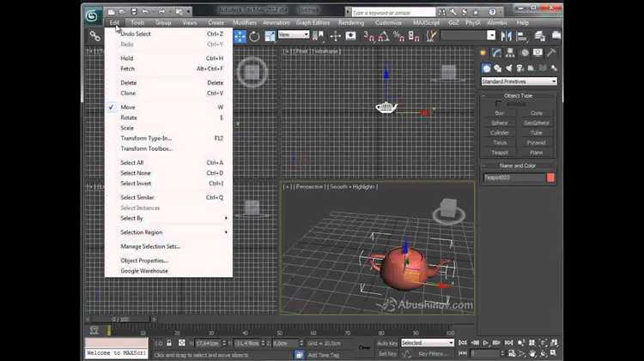Open the Display command panel
Screen dimensions: 644x361
coord(538,53)
